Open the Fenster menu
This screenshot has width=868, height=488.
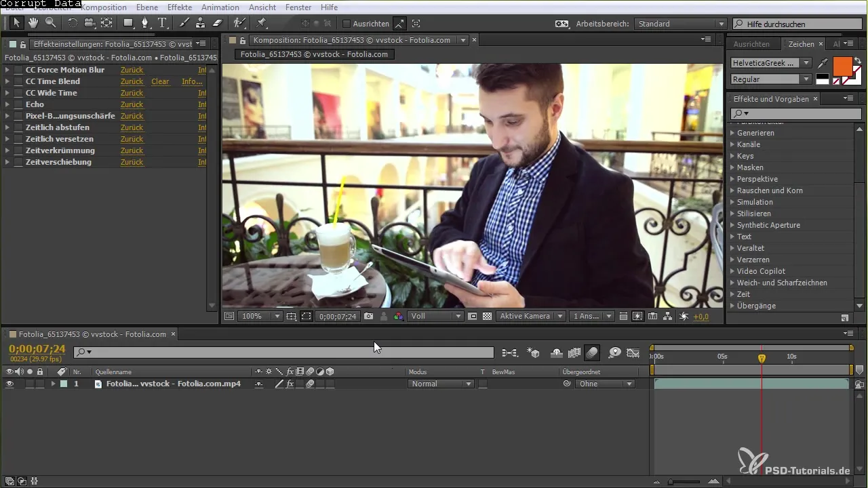tap(299, 7)
